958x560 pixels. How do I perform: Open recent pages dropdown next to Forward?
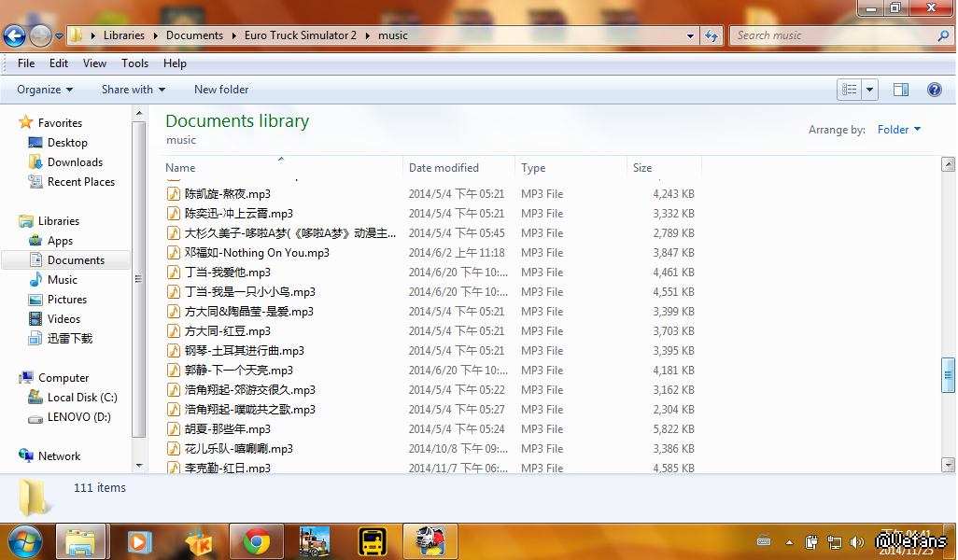(x=59, y=36)
